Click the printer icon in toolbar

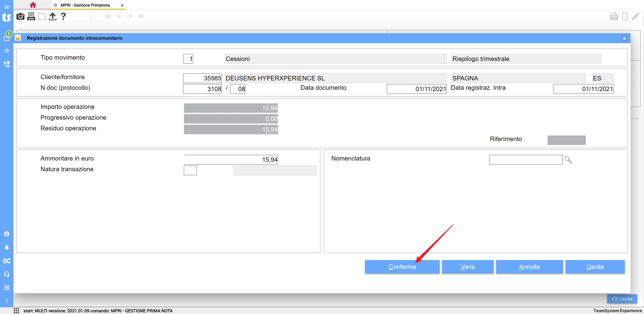31,16
